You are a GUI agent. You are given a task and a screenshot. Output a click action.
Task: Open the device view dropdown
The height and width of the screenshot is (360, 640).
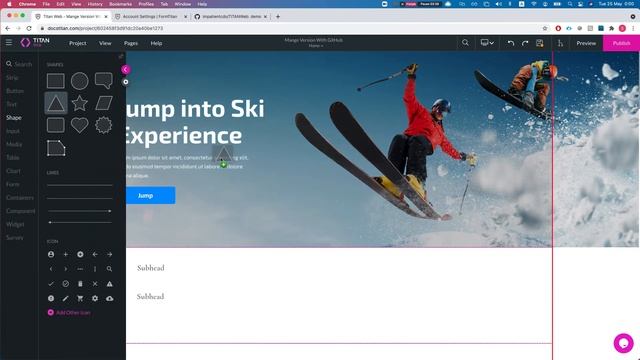pos(487,42)
